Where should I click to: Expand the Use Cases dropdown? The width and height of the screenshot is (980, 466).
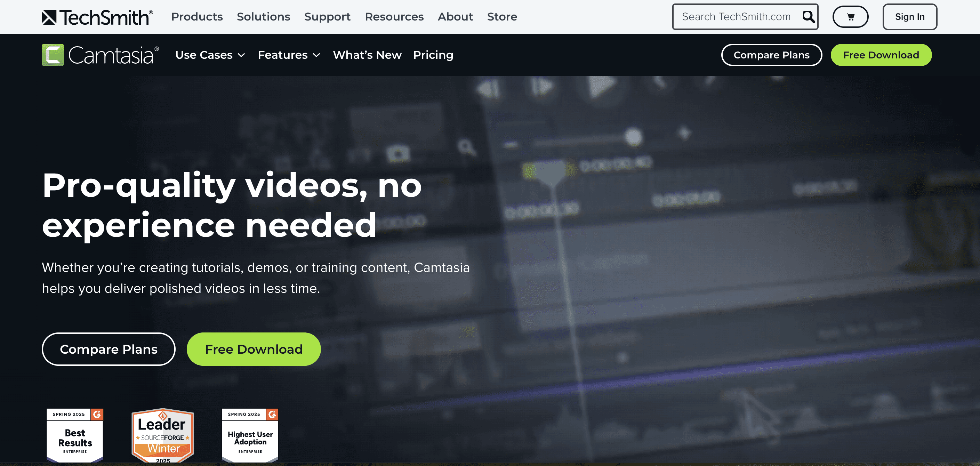[x=210, y=55]
